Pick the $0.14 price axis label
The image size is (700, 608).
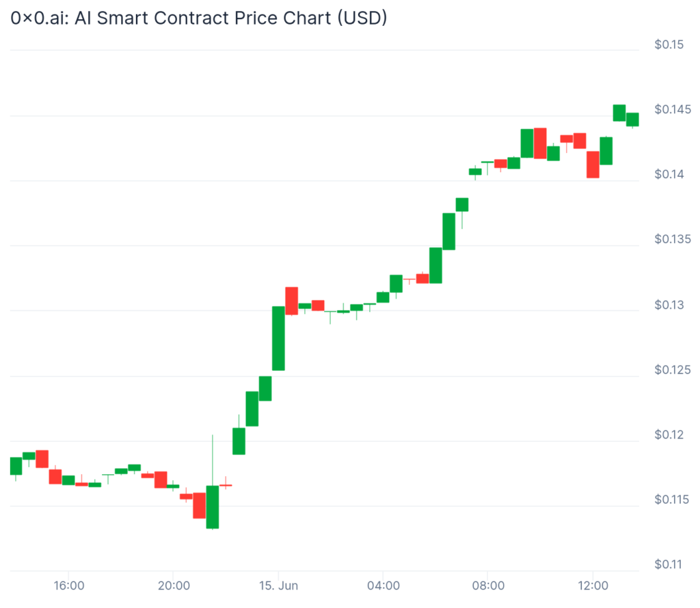(x=669, y=174)
